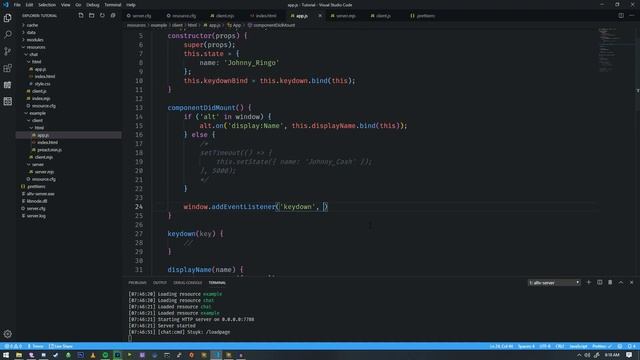Viewport: 640px width, 360px height.
Task: Switch to the Output panel tab
Action: 160,282
